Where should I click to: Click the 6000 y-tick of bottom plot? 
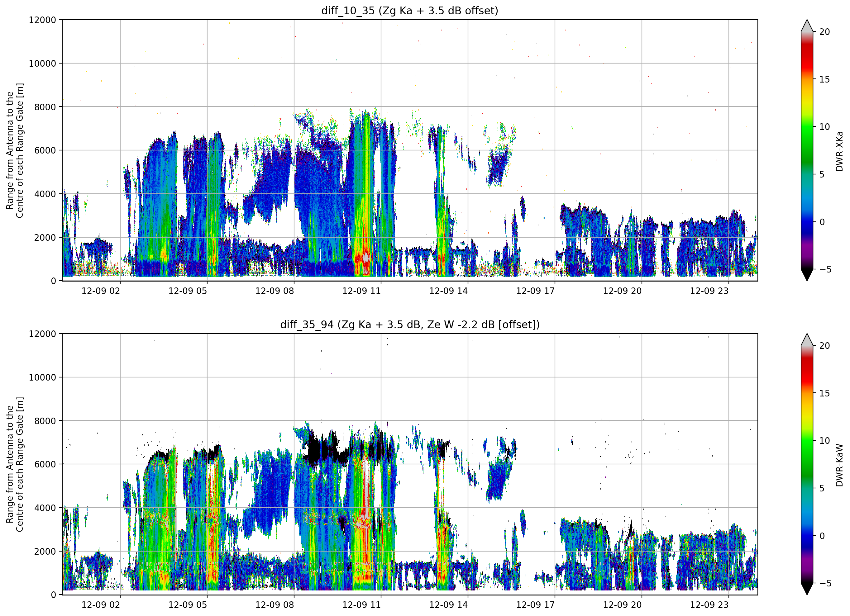45,464
